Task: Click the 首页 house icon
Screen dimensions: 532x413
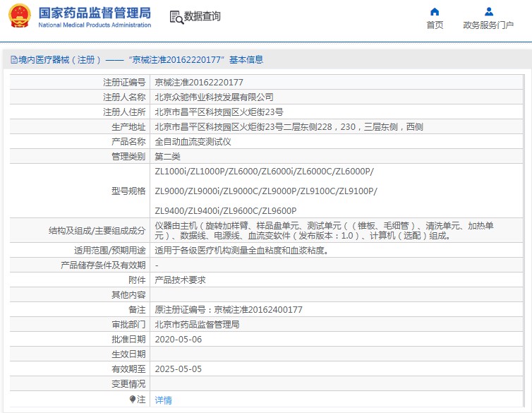Action: pos(435,11)
